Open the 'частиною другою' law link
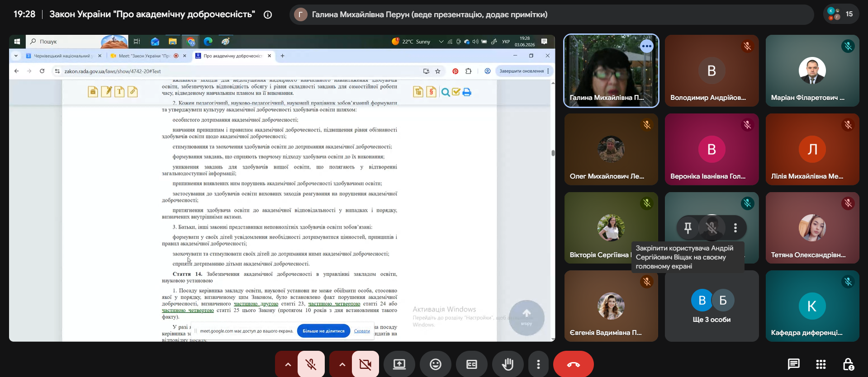The height and width of the screenshot is (377, 868). (256, 304)
